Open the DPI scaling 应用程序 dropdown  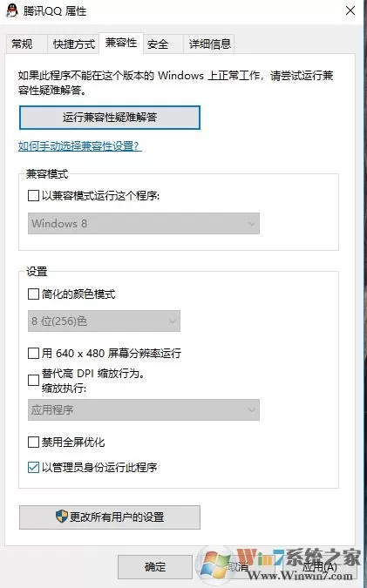143,409
